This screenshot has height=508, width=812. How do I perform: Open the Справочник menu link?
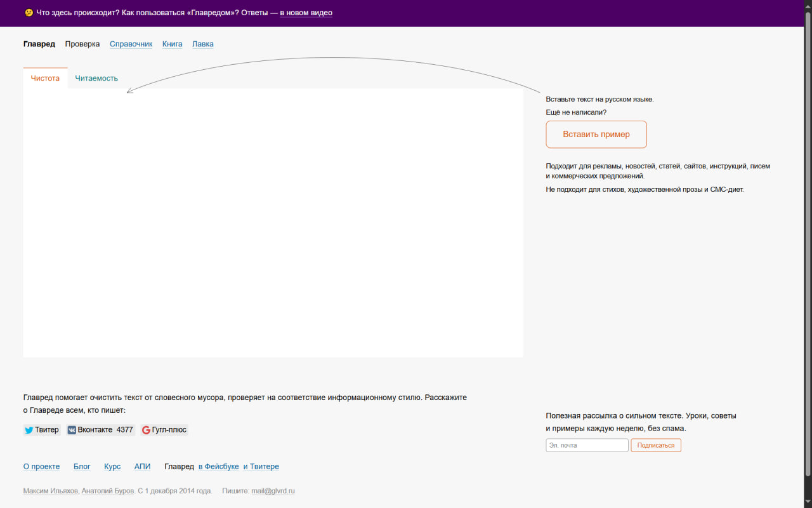pyautogui.click(x=131, y=44)
